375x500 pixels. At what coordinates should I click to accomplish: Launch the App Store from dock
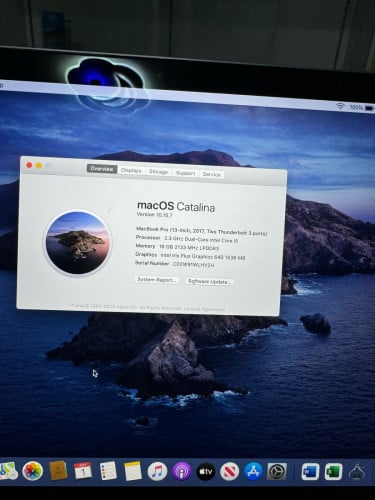253,472
